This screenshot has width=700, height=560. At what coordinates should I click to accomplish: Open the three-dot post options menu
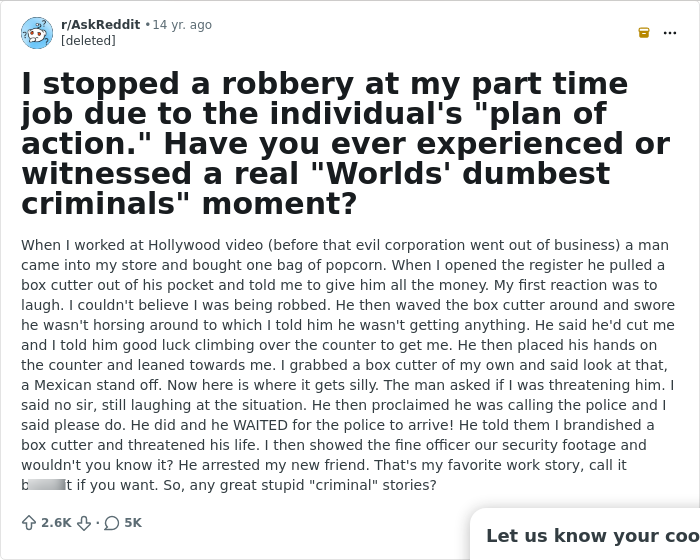click(x=670, y=33)
